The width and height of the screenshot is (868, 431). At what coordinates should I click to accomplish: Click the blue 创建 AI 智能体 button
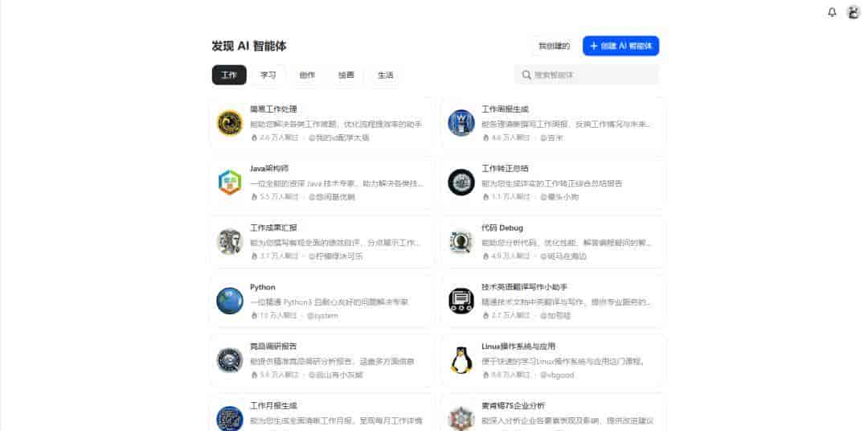point(620,46)
